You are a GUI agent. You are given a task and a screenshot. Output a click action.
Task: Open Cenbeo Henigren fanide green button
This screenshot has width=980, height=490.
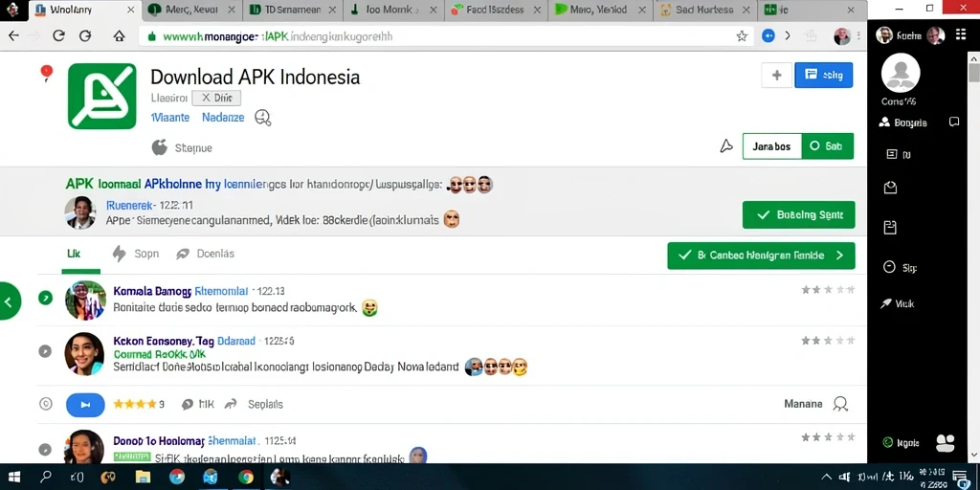click(x=761, y=256)
